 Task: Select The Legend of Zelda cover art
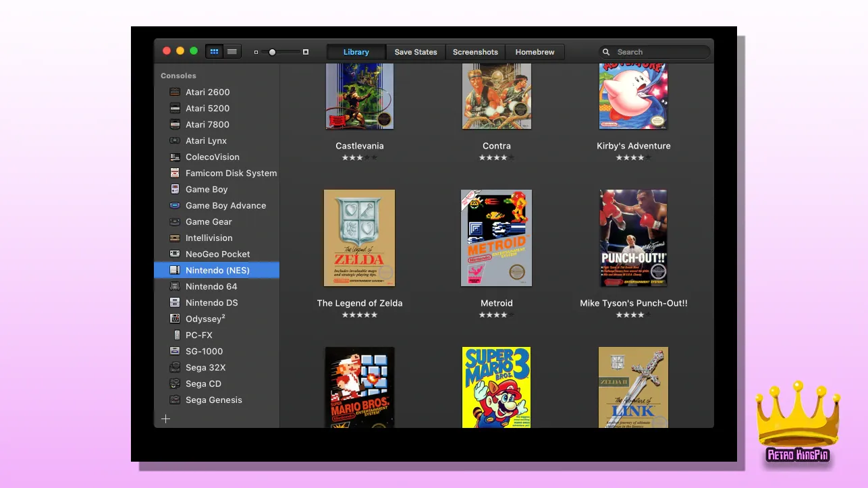click(x=359, y=238)
